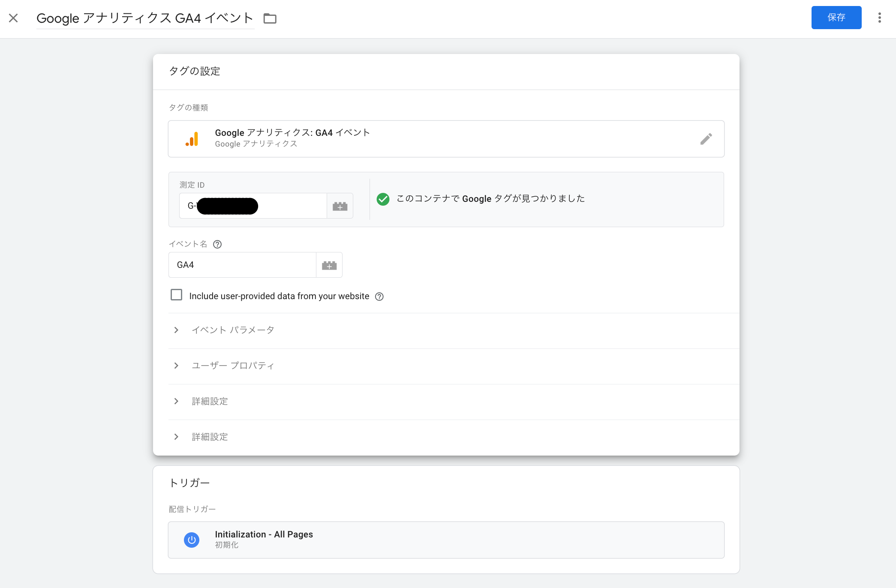Viewport: 896px width, 588px height.
Task: Open the folder icon beside the tag name
Action: (x=270, y=18)
